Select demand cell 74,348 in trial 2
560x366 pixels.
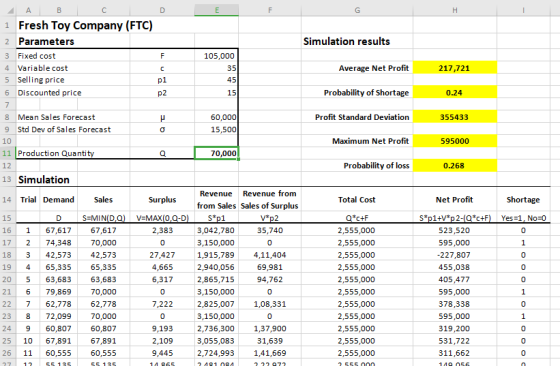pyautogui.click(x=59, y=243)
